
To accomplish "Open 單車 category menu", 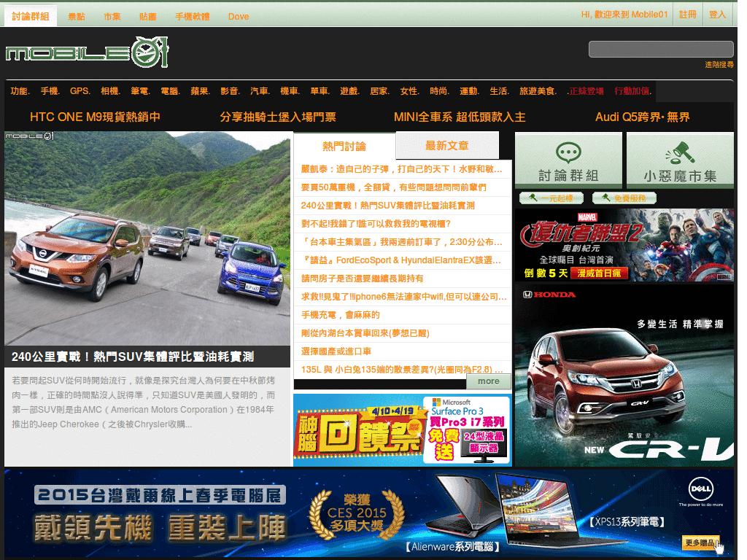I will [320, 91].
